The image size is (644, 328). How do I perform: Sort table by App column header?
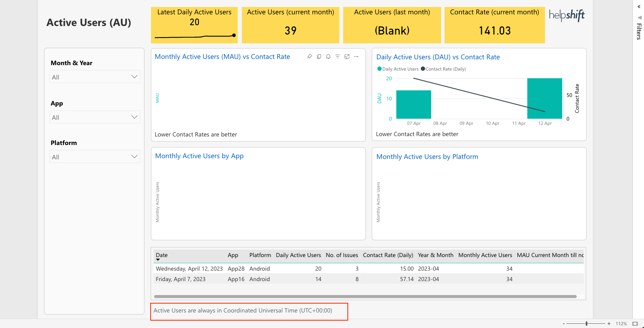[233, 255]
